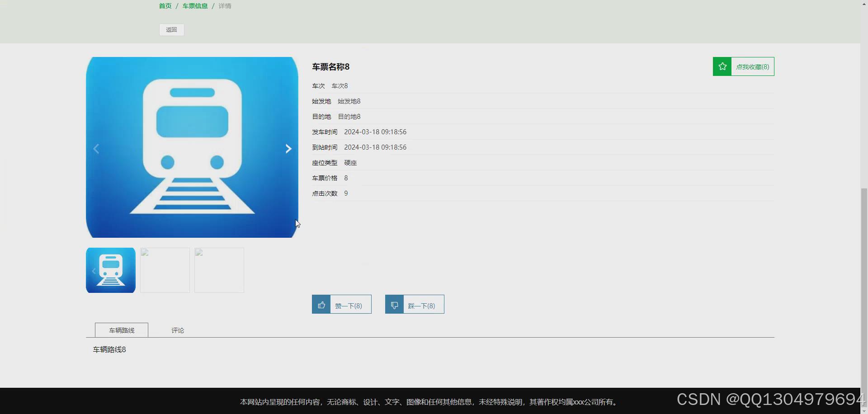Click the 发车时间 datetime value
The width and height of the screenshot is (868, 414).
coord(375,132)
